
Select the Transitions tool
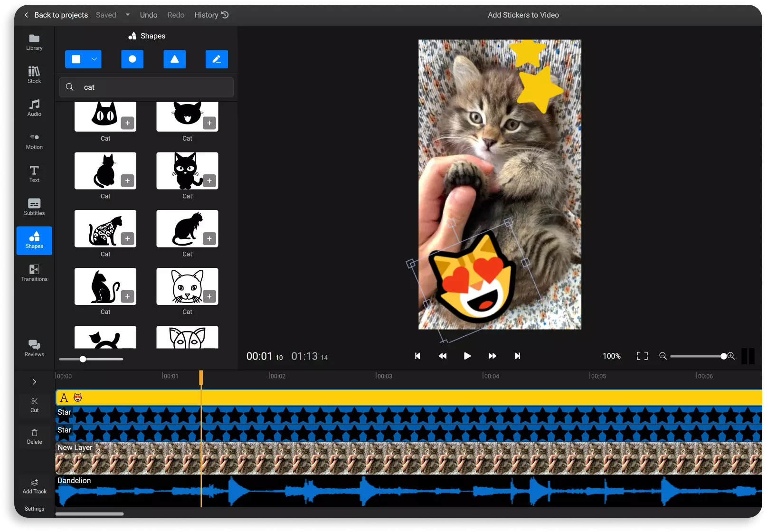(x=34, y=273)
